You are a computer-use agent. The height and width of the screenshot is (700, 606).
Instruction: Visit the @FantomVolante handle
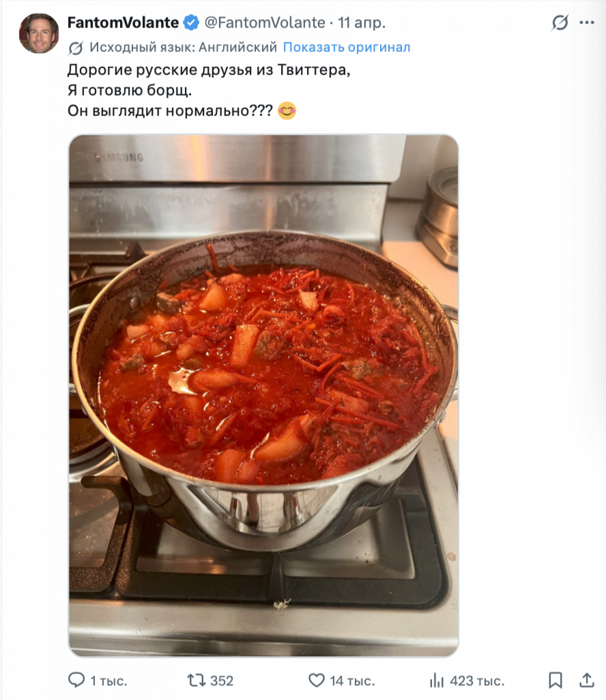(x=265, y=23)
